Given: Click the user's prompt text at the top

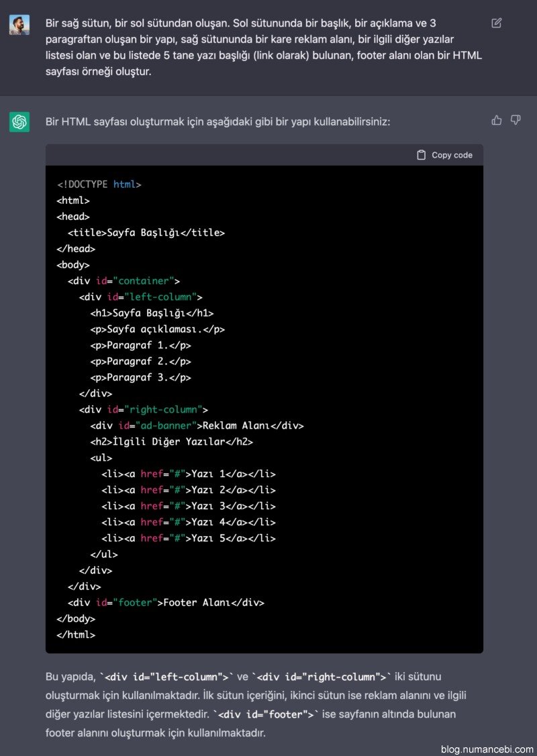Looking at the screenshot, I should click(x=264, y=47).
